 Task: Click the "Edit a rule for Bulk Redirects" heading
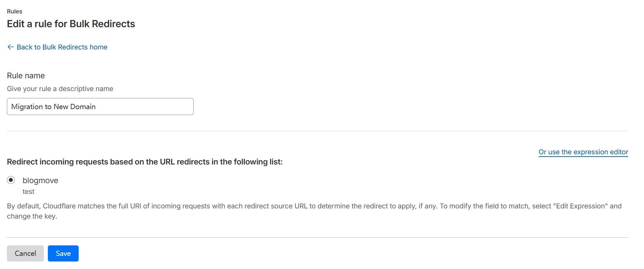tap(71, 24)
